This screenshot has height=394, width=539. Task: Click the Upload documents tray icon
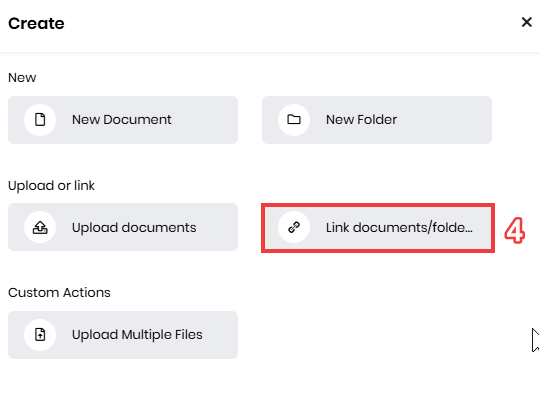pos(40,227)
